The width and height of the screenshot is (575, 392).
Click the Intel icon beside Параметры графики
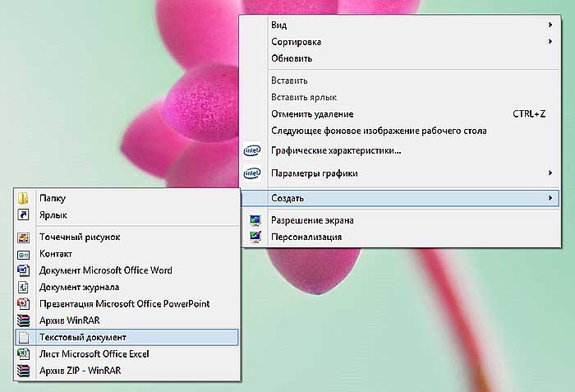coord(252,173)
